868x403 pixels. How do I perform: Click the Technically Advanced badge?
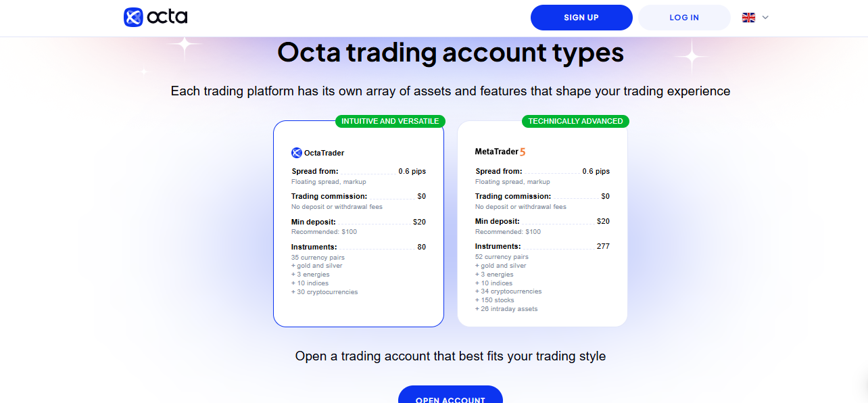tap(575, 121)
